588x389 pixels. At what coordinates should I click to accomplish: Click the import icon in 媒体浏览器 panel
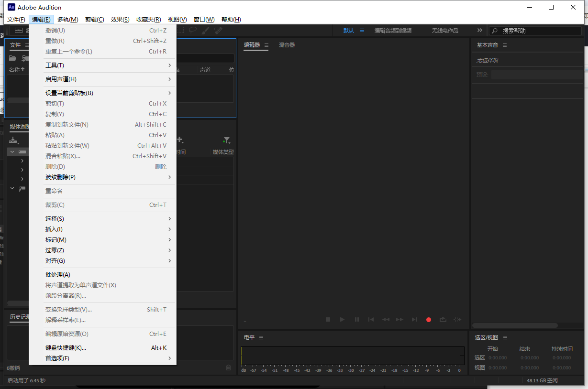13,140
